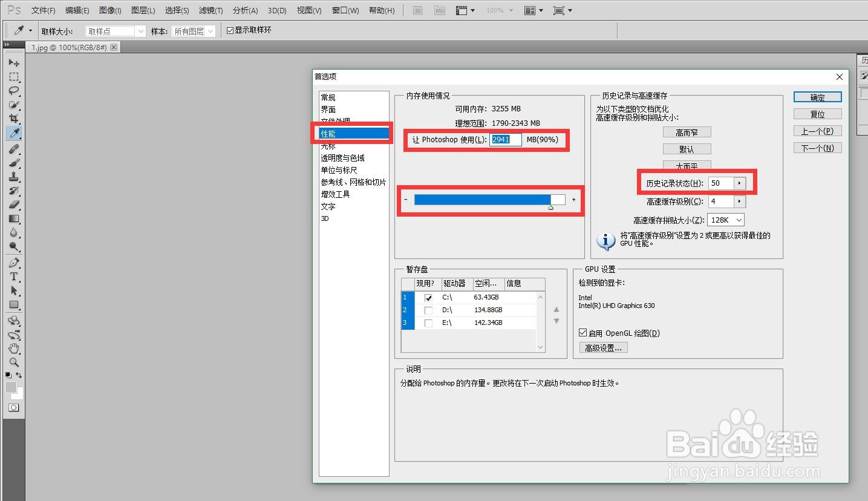Confirm preferences with the 确定 button

pyautogui.click(x=818, y=97)
